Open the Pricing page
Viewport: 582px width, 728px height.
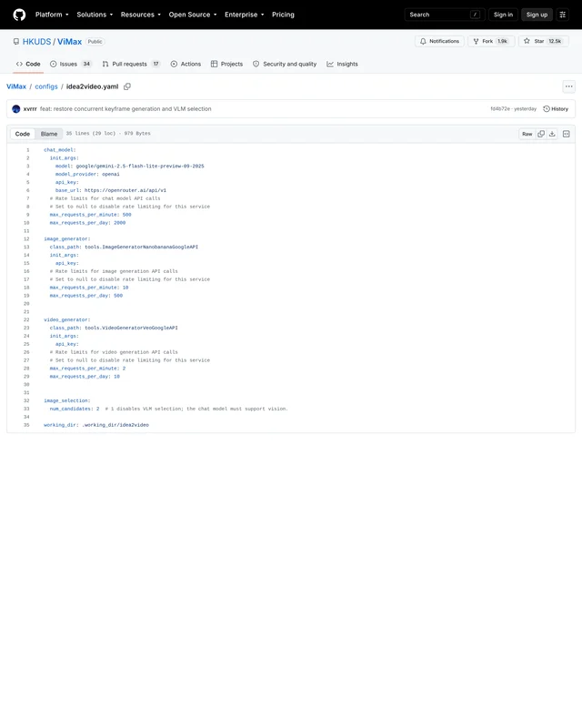pos(283,15)
